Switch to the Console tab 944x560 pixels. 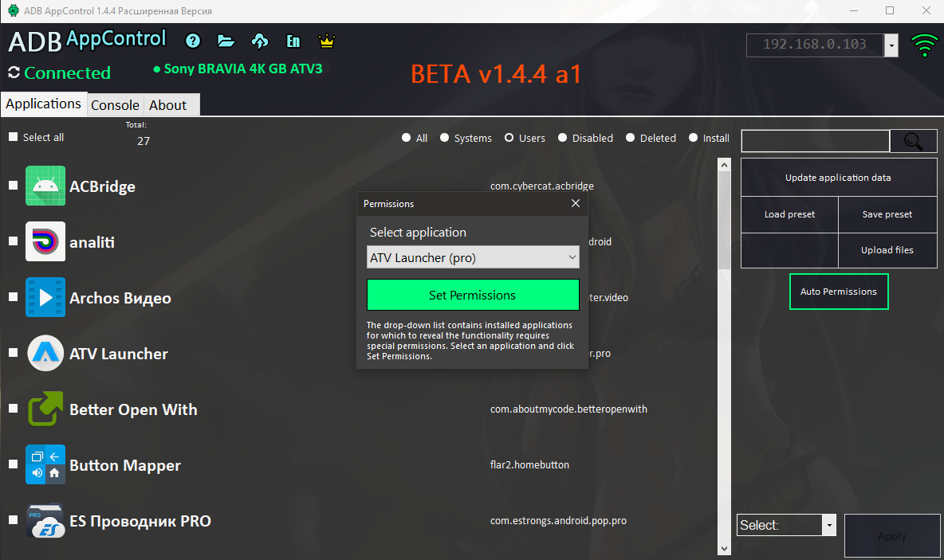115,104
